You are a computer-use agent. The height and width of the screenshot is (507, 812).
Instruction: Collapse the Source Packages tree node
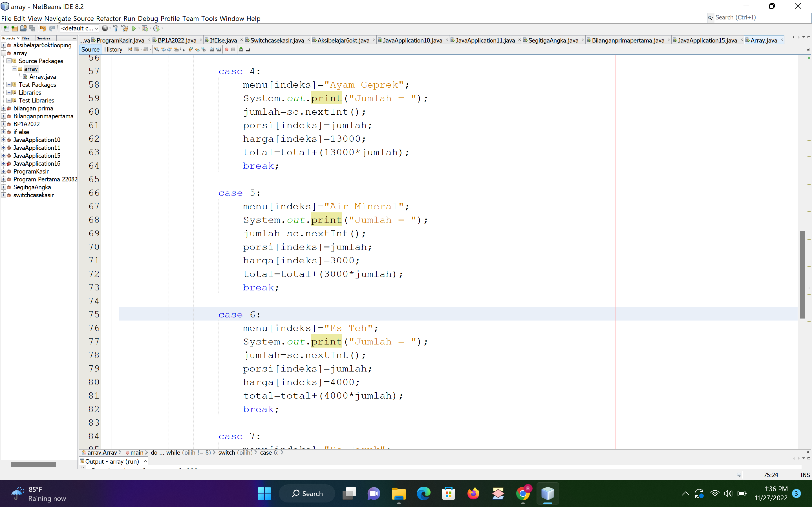9,61
